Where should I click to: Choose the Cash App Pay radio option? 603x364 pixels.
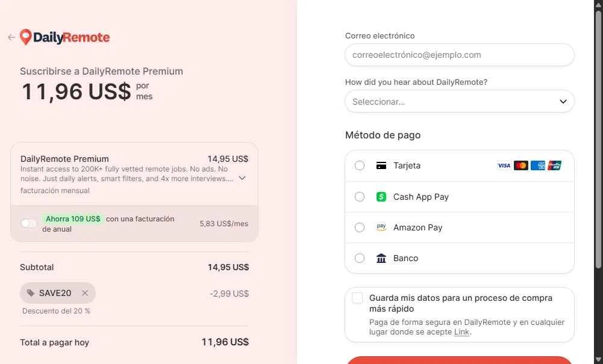pyautogui.click(x=360, y=197)
